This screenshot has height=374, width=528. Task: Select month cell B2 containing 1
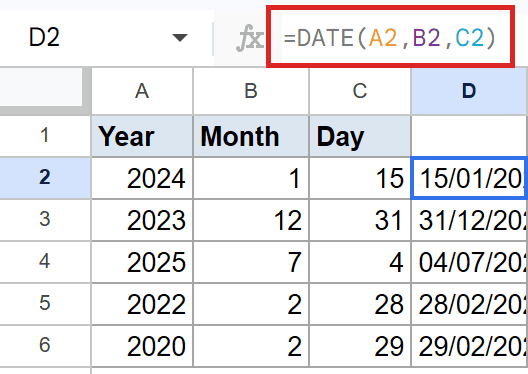tap(251, 178)
